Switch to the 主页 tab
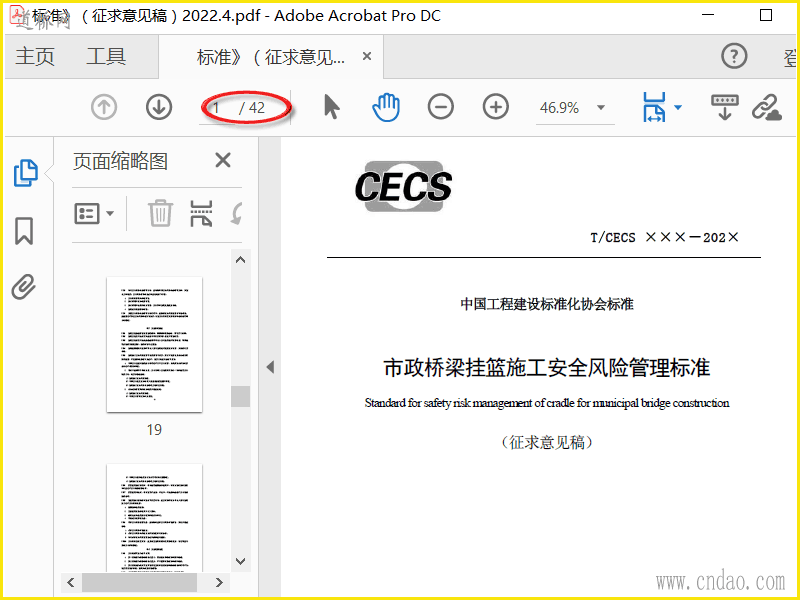The width and height of the screenshot is (800, 600). [x=35, y=56]
